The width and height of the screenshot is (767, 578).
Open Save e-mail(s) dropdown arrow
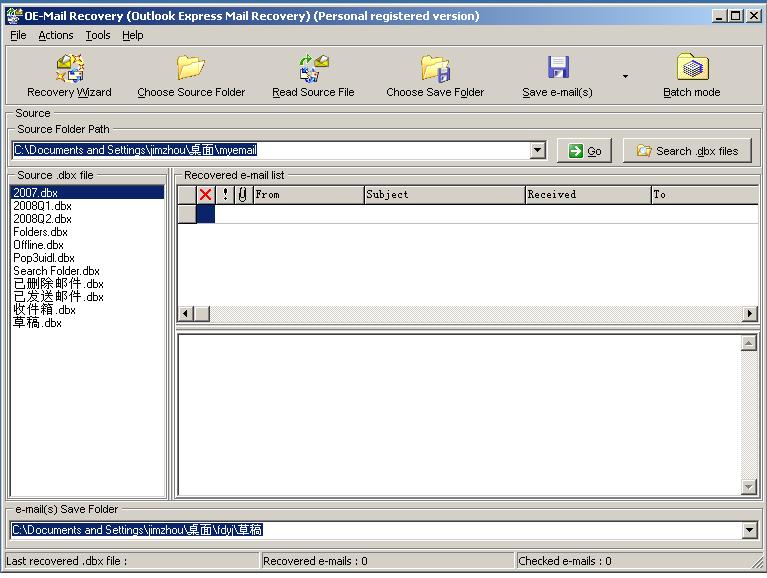click(x=626, y=76)
